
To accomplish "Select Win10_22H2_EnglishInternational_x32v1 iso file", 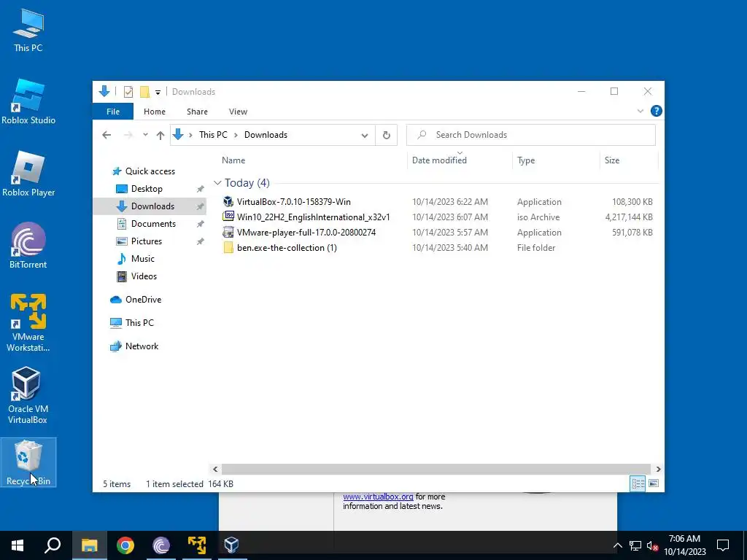I will coord(438,217).
